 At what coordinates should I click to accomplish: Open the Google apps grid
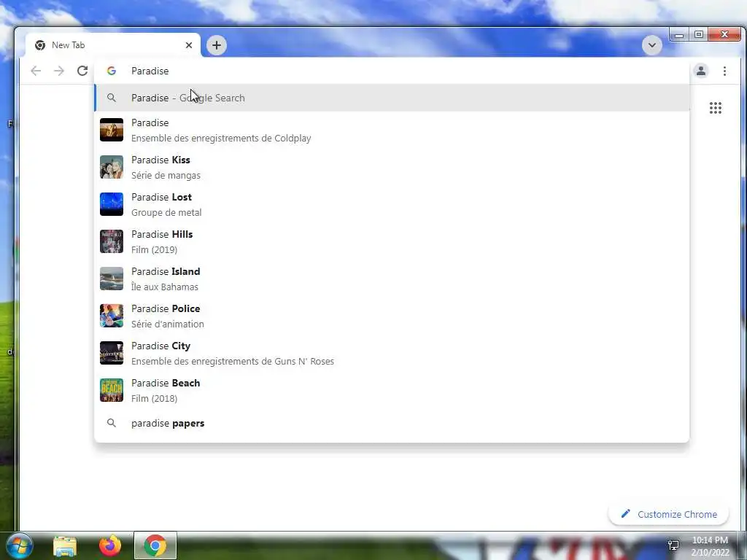pyautogui.click(x=715, y=108)
